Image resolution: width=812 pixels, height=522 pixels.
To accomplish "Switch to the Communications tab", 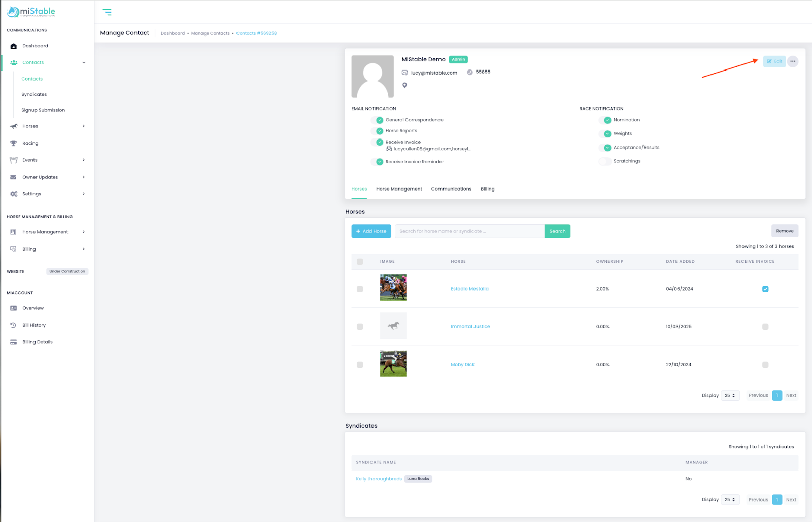I will click(451, 189).
